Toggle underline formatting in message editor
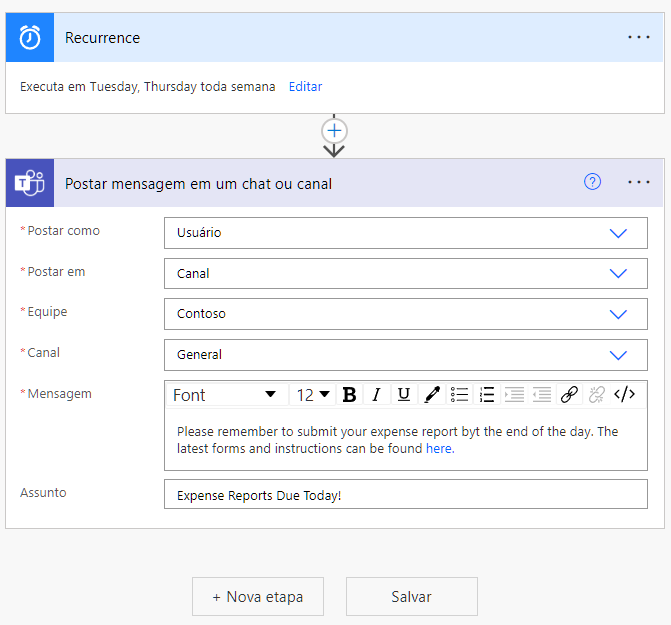This screenshot has height=625, width=671. pyautogui.click(x=404, y=395)
